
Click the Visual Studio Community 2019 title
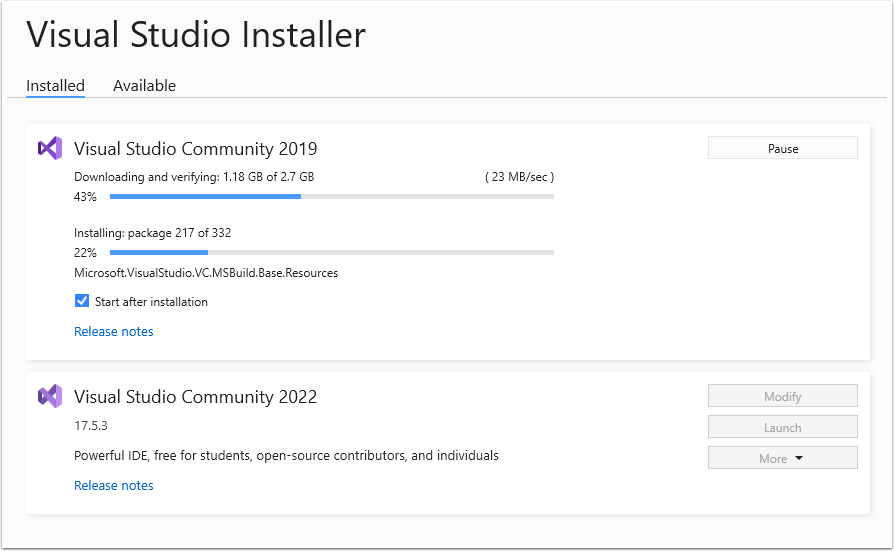point(196,149)
